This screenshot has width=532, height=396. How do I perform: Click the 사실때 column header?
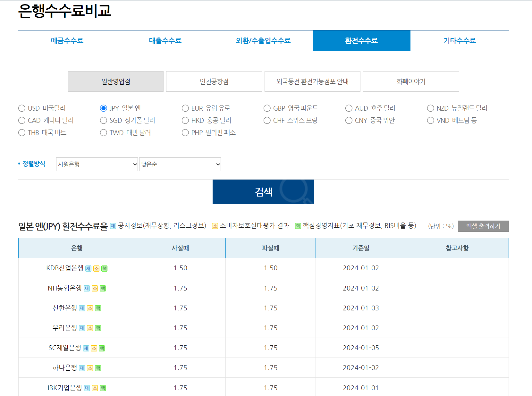click(180, 248)
